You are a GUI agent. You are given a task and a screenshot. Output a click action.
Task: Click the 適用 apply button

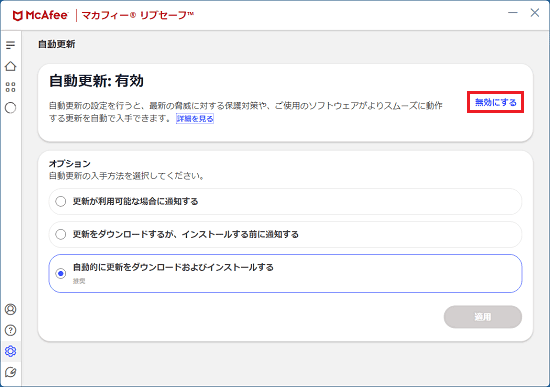coord(483,317)
